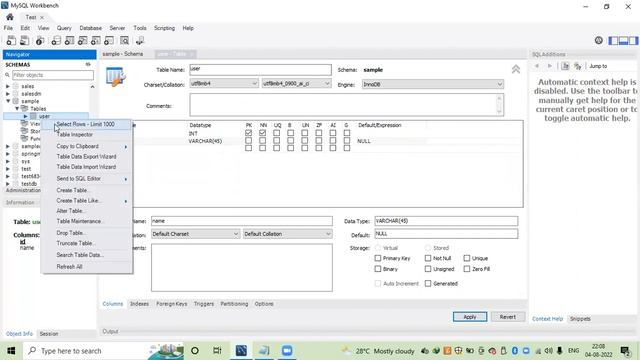This screenshot has width=640, height=360.
Task: Click the Home screen icon
Action: (x=10, y=17)
